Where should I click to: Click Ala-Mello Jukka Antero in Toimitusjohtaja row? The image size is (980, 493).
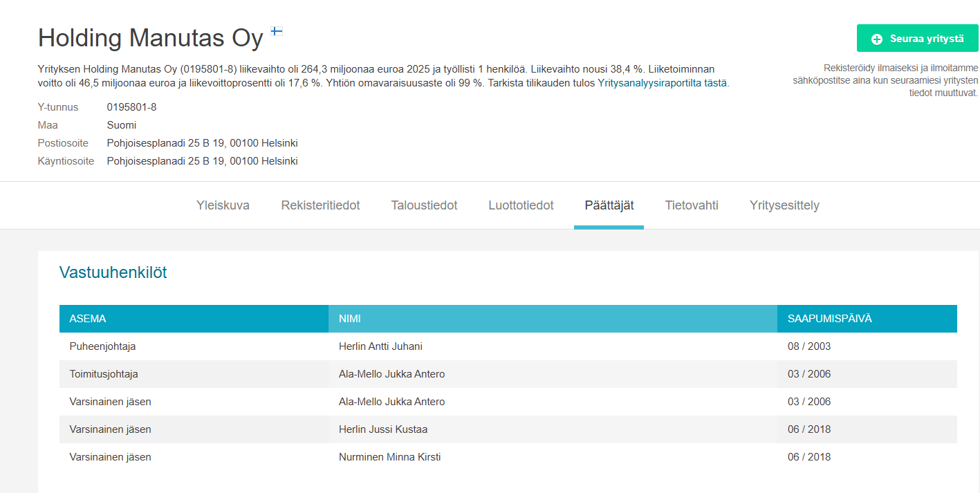[391, 374]
